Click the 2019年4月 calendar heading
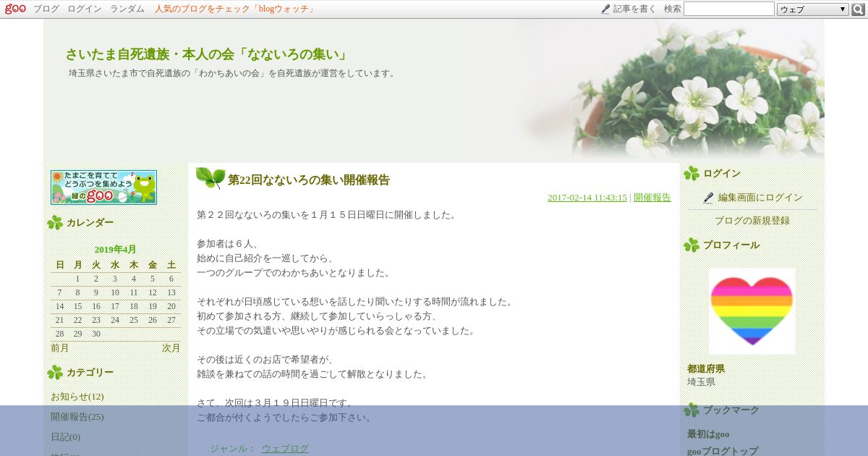The image size is (868, 456). coord(115,250)
